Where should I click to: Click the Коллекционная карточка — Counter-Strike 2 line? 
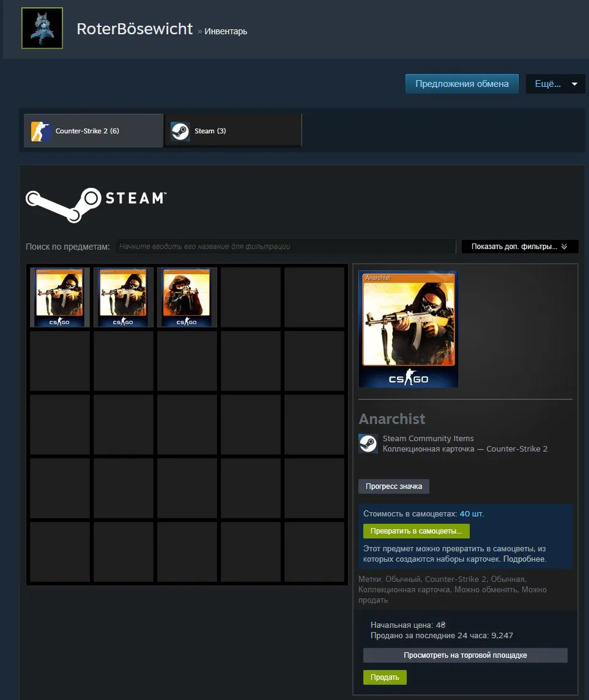pos(465,449)
